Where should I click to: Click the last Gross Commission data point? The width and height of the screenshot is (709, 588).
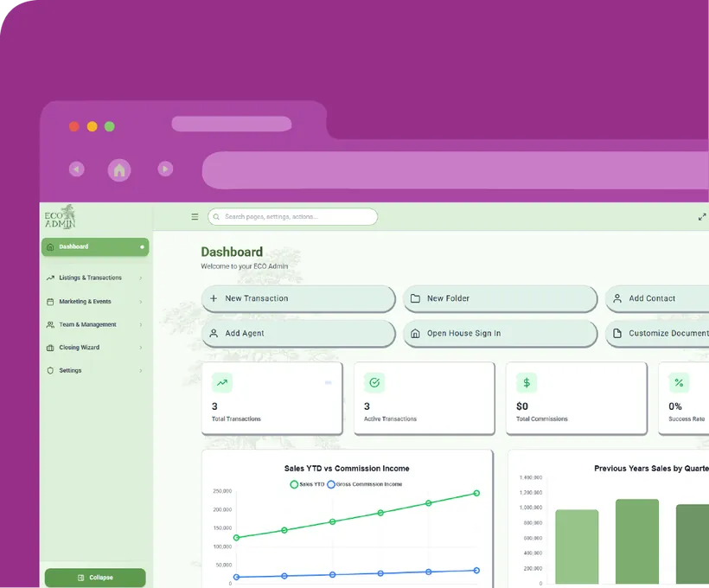point(476,571)
